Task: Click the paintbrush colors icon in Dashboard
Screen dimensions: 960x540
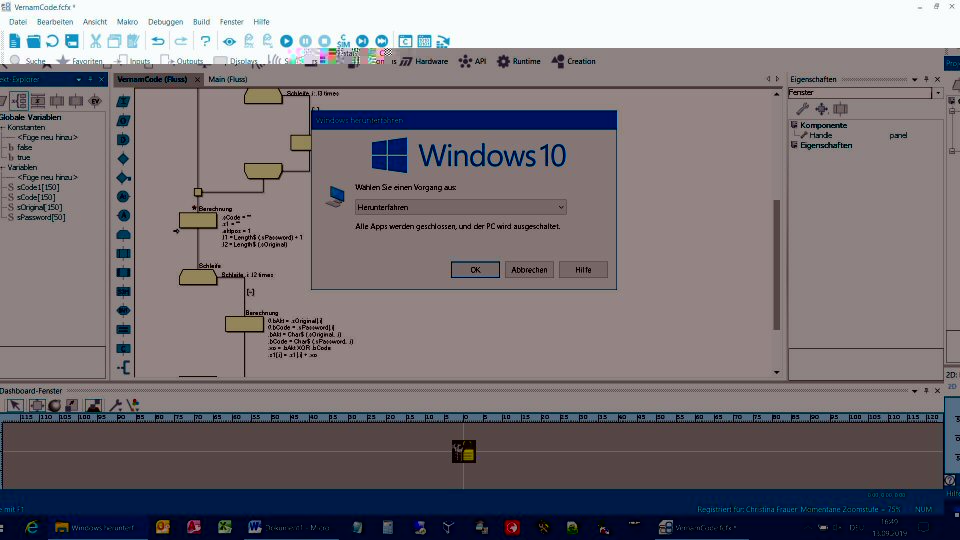Action: tap(133, 405)
